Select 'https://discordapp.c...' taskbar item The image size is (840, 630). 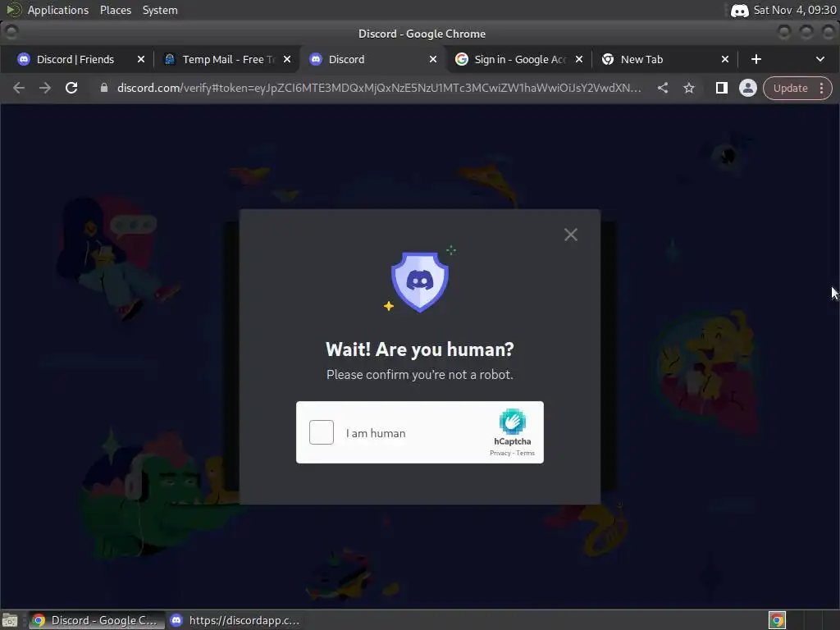235,620
